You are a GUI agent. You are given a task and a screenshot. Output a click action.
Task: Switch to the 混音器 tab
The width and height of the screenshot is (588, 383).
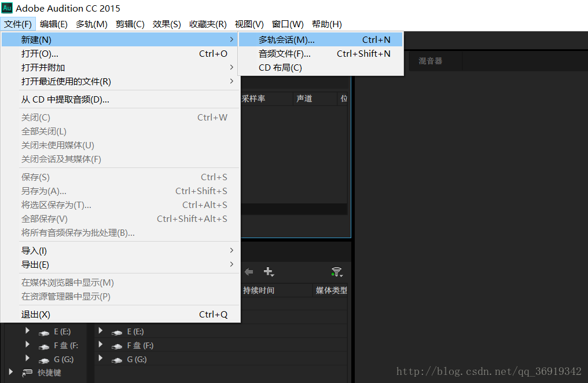(431, 61)
